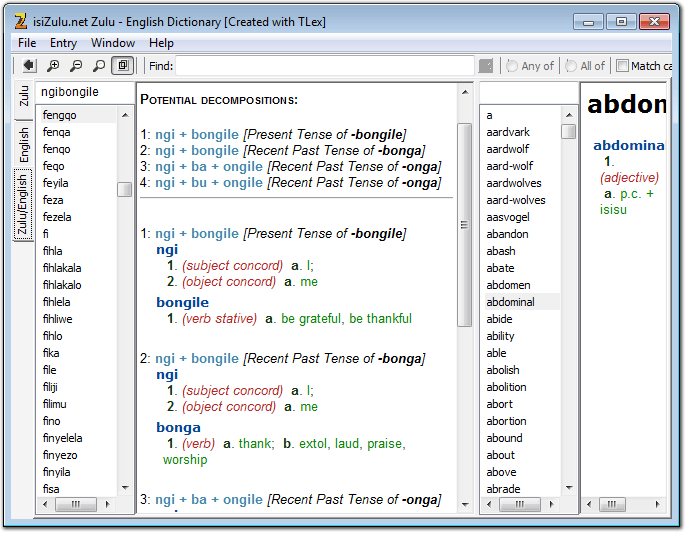Click decomposition pane scroll up arrow
The width and height of the screenshot is (687, 534).
pyautogui.click(x=465, y=92)
